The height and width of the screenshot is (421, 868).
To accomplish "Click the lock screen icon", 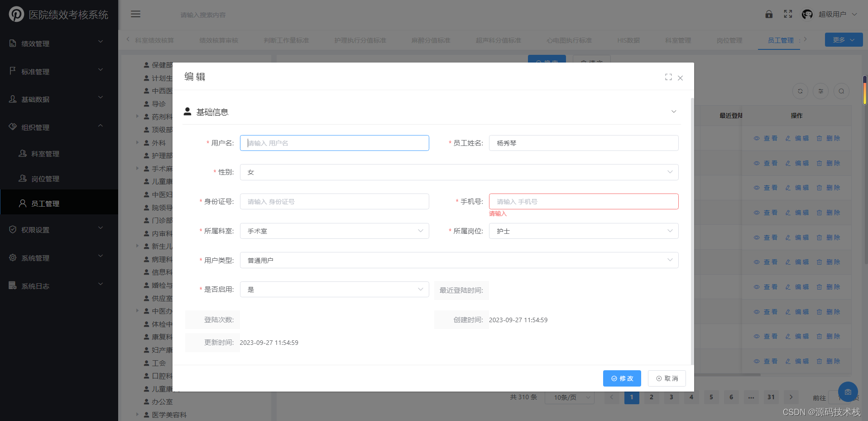I will (x=769, y=14).
